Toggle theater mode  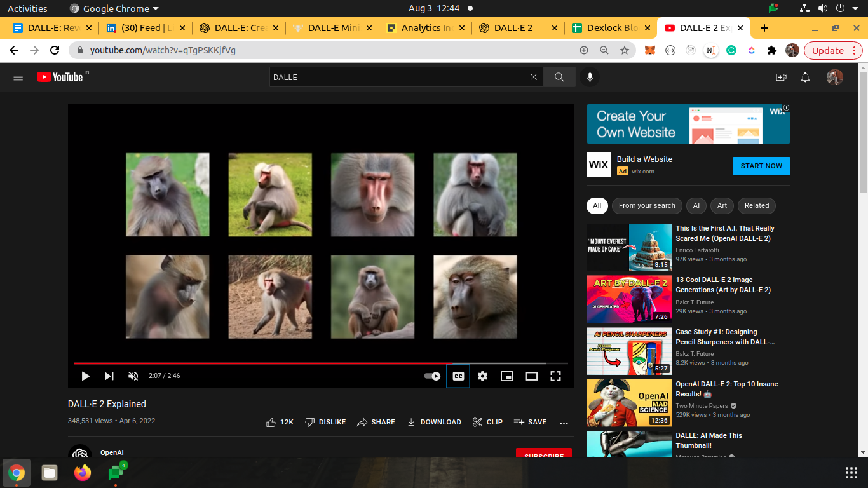(531, 376)
